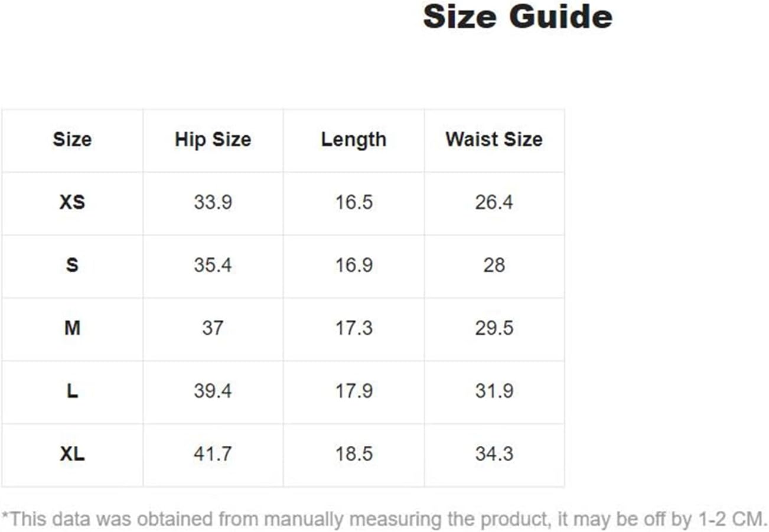
Task: Click the S waist value 28
Action: tap(494, 265)
